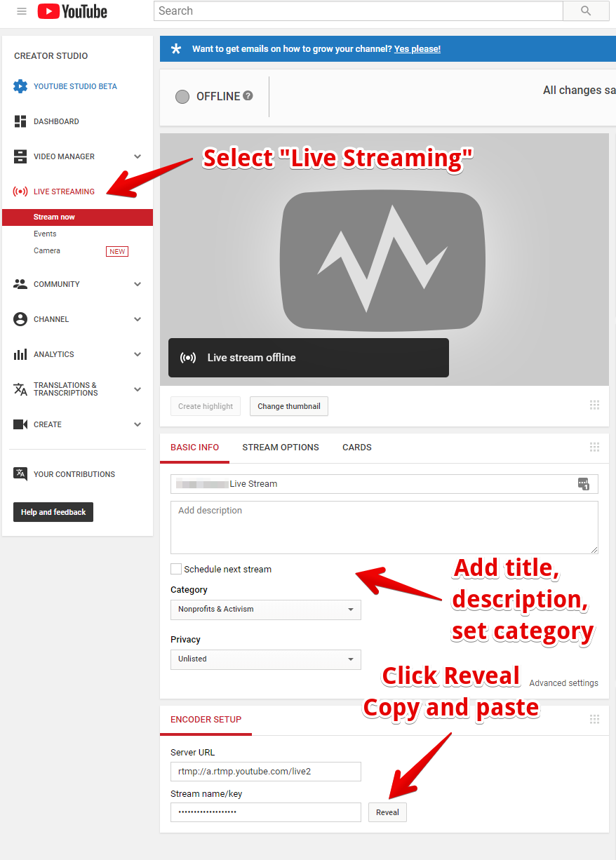
Task: Click the YOUTUBE STUDIO BETA label
Action: 75,87
